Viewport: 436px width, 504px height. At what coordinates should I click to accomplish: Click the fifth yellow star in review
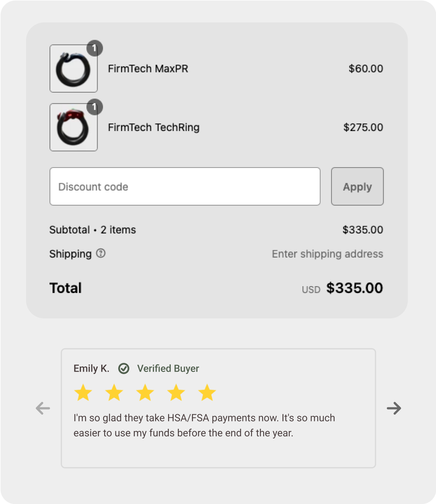click(207, 393)
